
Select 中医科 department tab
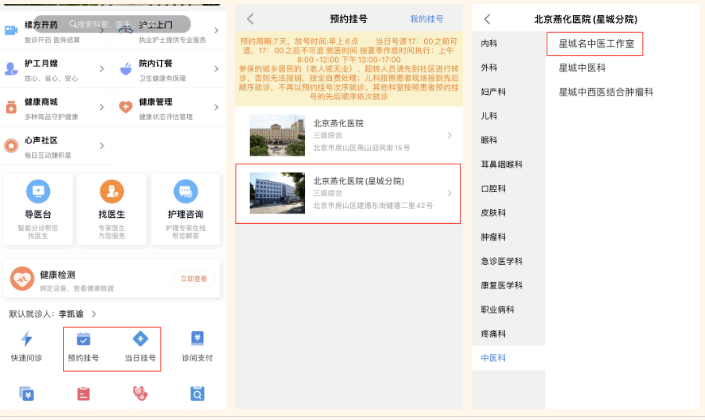click(493, 356)
